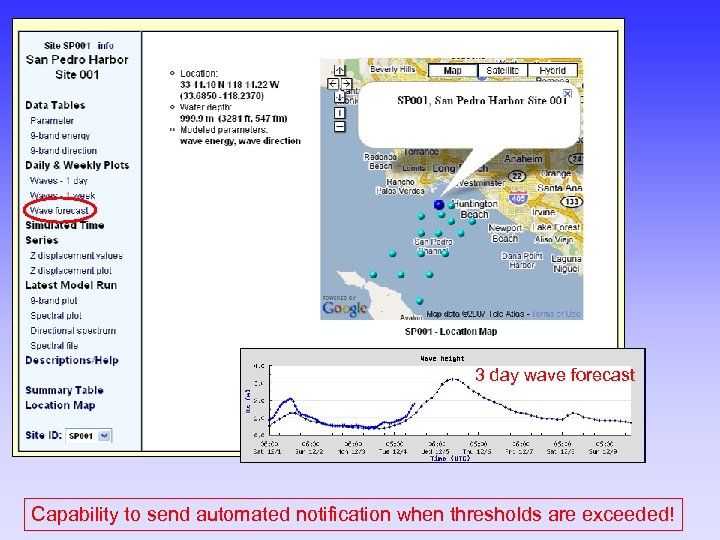Viewport: 720px width, 540px height.
Task: Open the Spectral plot link
Action: 56,316
